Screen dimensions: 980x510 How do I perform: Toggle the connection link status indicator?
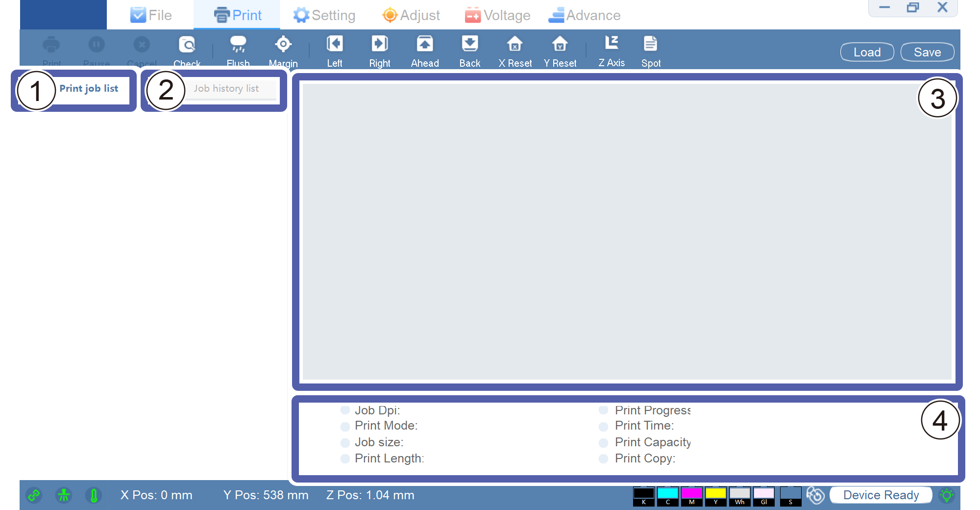33,495
